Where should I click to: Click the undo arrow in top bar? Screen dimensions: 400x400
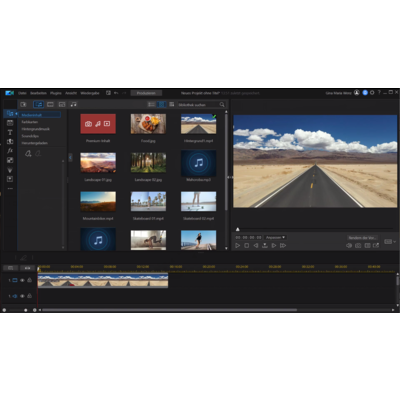pos(116,93)
